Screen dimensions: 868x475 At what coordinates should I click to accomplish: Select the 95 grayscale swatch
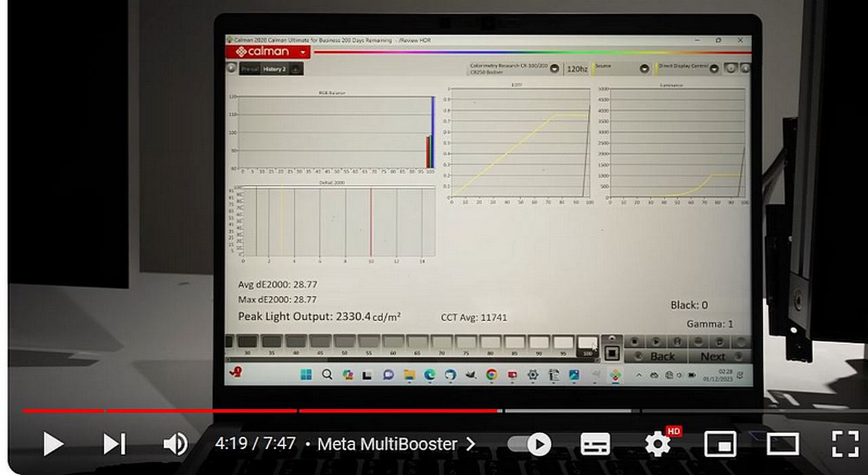pos(563,342)
